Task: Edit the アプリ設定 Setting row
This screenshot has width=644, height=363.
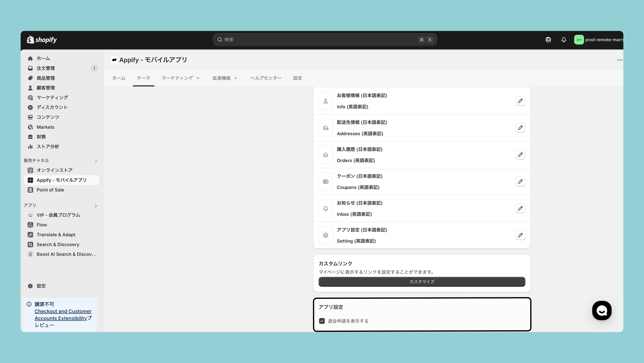Action: [520, 235]
